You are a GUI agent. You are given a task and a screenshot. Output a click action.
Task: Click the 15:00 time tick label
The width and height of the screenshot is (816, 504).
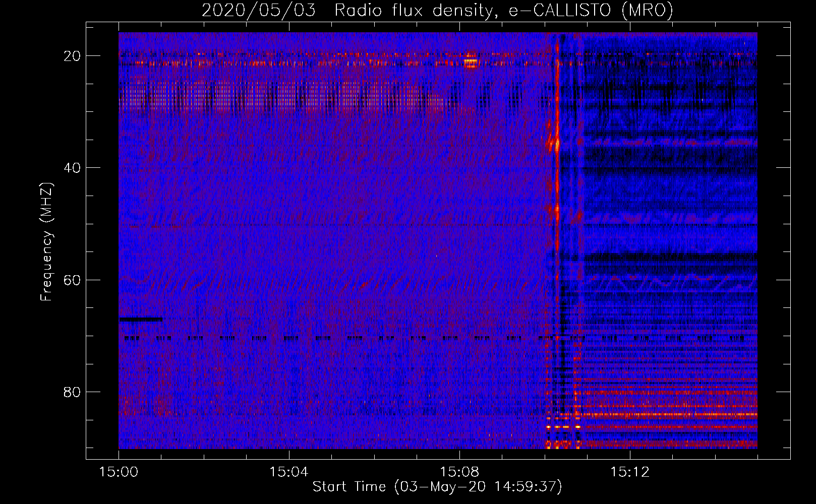coord(119,472)
